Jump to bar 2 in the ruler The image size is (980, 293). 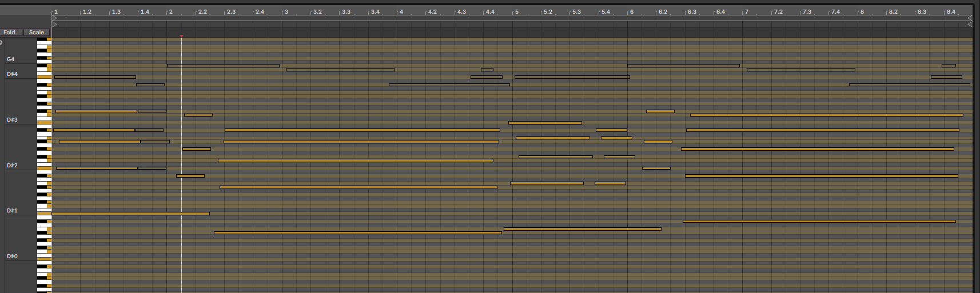point(171,11)
